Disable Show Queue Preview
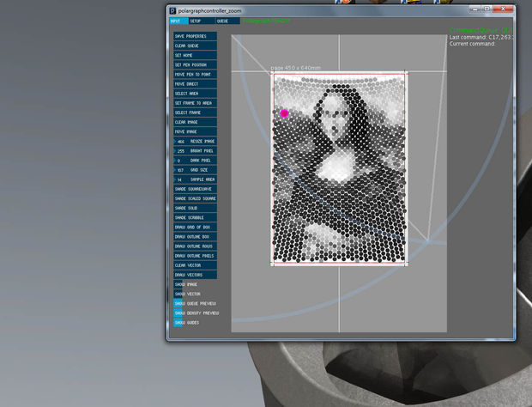 coord(178,303)
